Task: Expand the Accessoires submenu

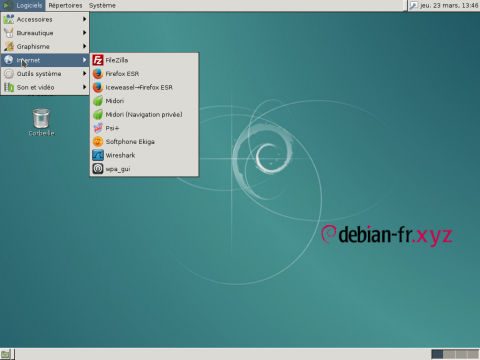Action: coord(45,19)
